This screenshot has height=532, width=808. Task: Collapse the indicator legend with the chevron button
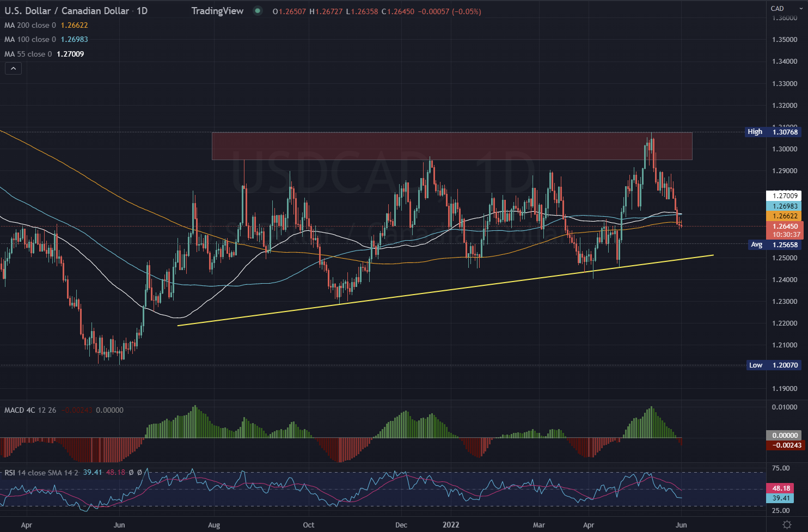pyautogui.click(x=13, y=68)
